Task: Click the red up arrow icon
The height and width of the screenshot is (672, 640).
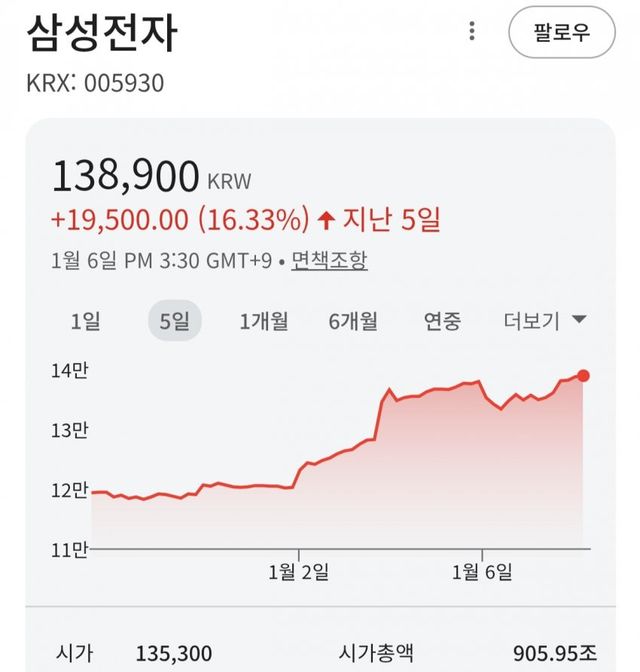Action: (326, 219)
